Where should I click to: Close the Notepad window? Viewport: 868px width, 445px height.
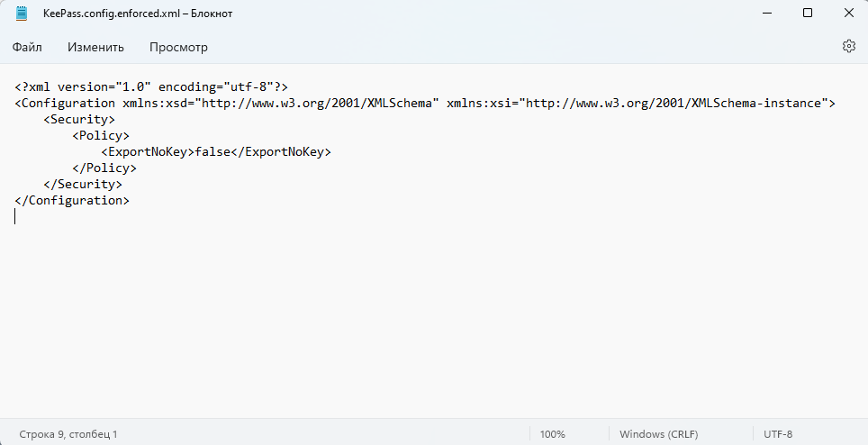(x=848, y=14)
